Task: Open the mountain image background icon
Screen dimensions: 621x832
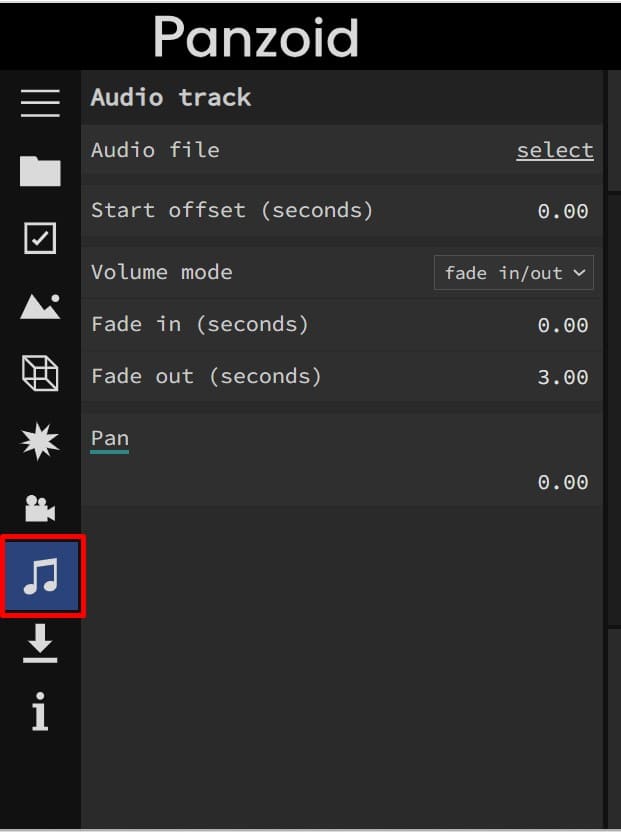Action: click(x=40, y=306)
